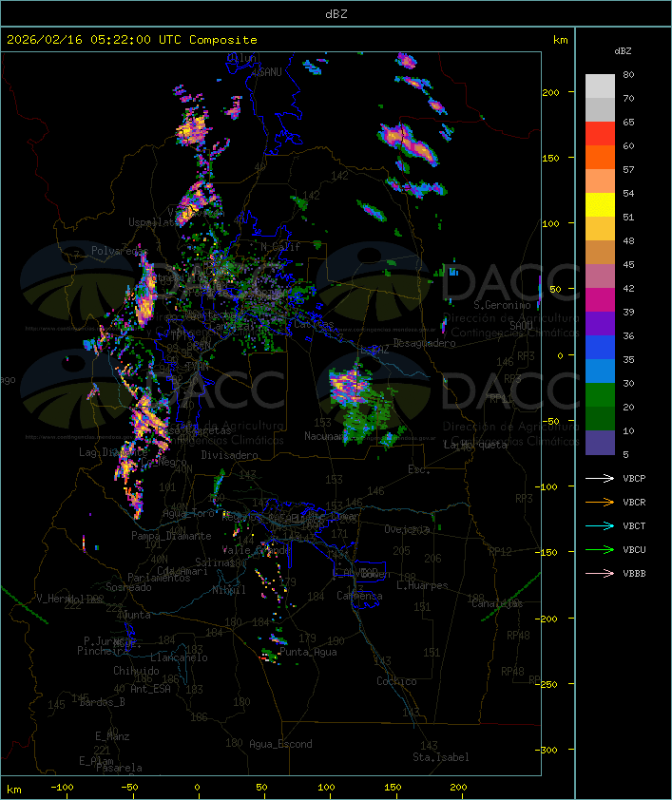Click the VBCT legend label
672x800 pixels.
pyautogui.click(x=634, y=526)
